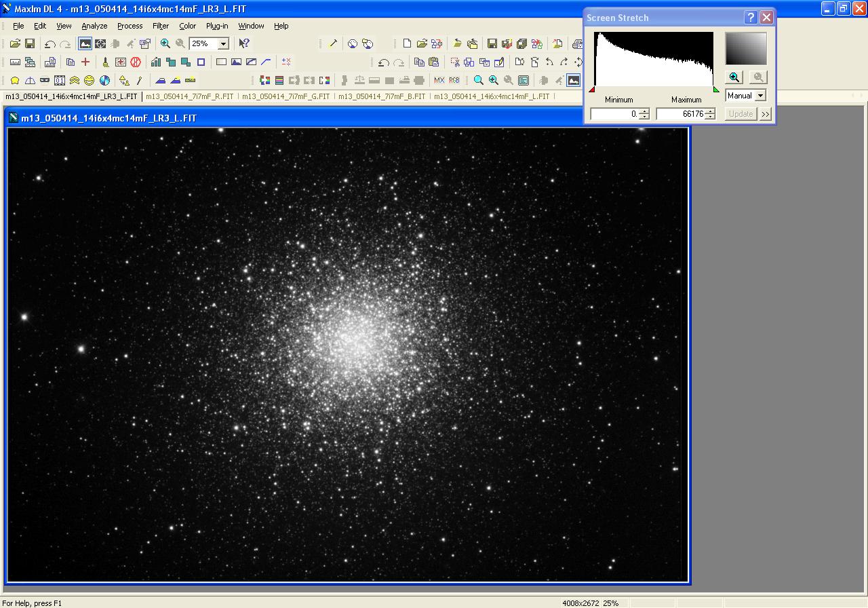Switch to m13_050414_7i7mF_B.FIT tab
The width and height of the screenshot is (868, 608).
pos(382,96)
